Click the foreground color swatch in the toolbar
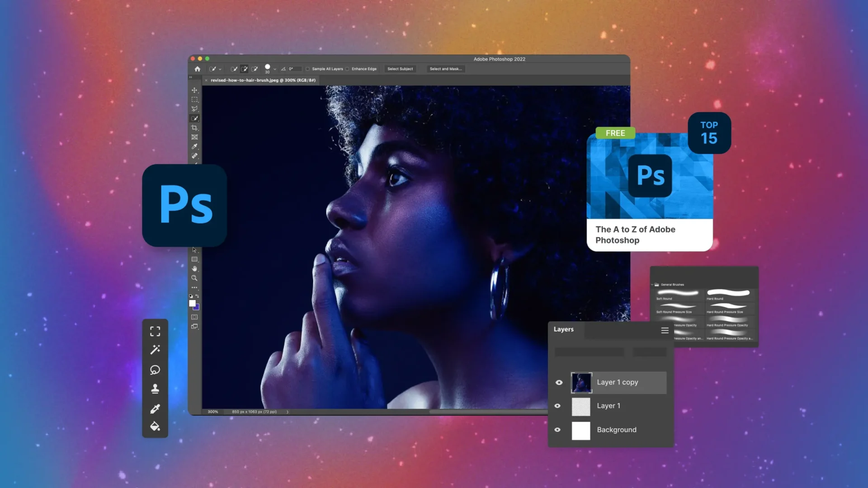 (192, 302)
